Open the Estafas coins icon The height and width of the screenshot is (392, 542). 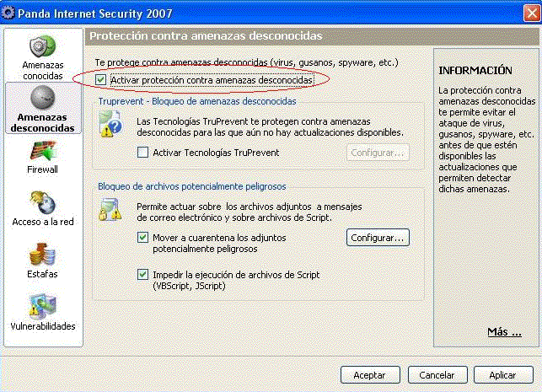point(42,254)
